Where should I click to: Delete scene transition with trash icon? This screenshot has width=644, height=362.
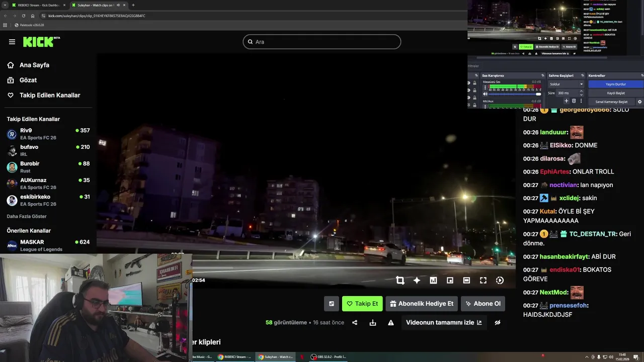574,101
